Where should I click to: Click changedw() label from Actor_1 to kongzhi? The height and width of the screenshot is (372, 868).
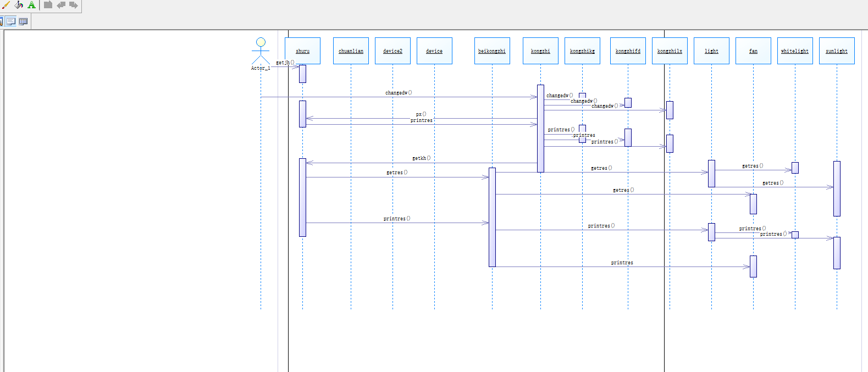(399, 93)
